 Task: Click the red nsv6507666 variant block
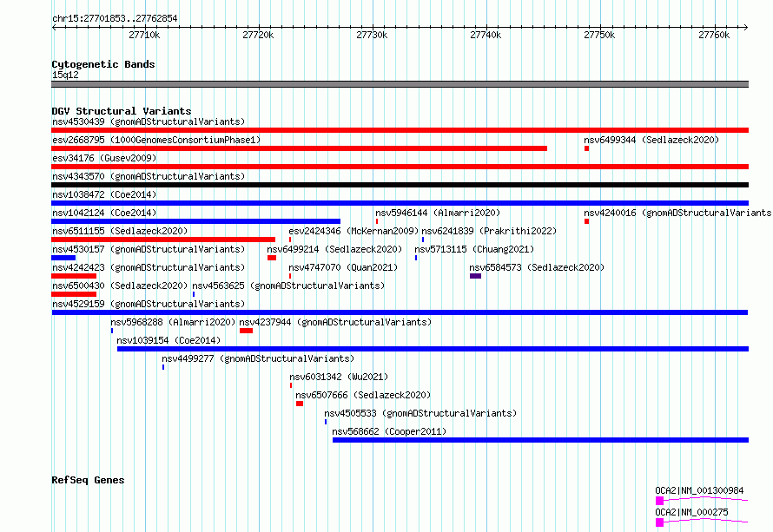pos(300,404)
